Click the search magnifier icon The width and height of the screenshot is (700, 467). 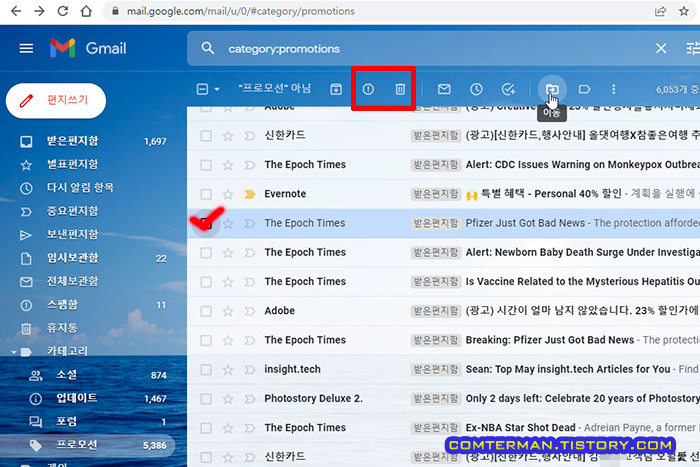tap(208, 48)
